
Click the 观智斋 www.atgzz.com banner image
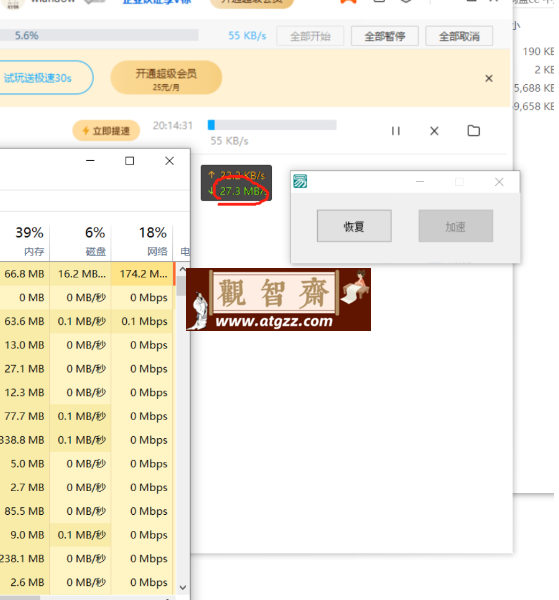pyautogui.click(x=278, y=299)
